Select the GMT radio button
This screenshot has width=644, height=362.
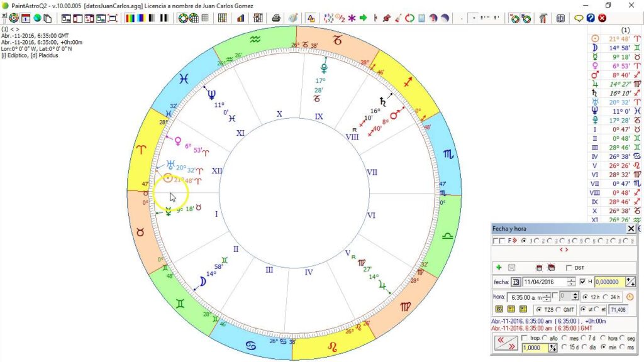coord(559,309)
